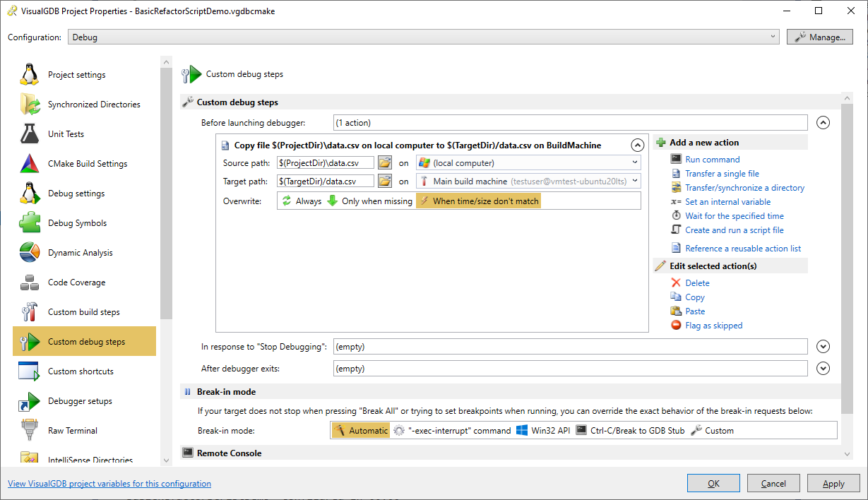Switch to Synchronized Directories page

click(x=84, y=104)
